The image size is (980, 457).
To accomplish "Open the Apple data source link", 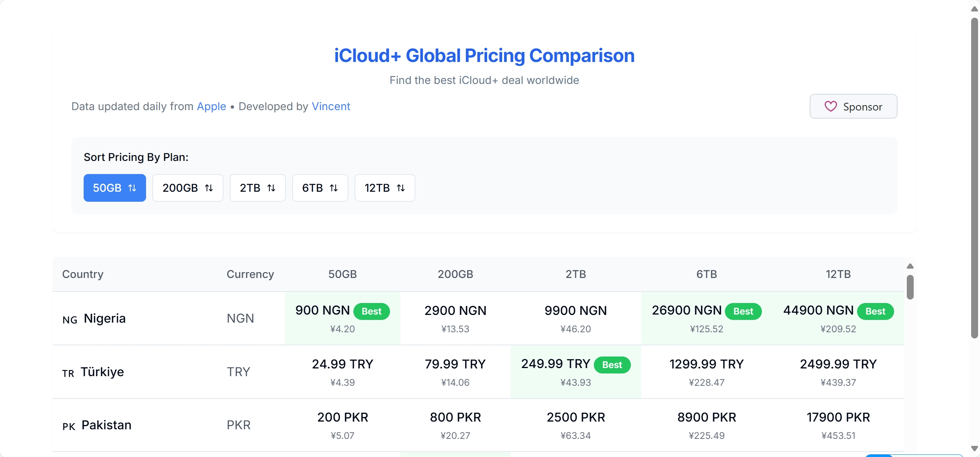I will pos(211,106).
